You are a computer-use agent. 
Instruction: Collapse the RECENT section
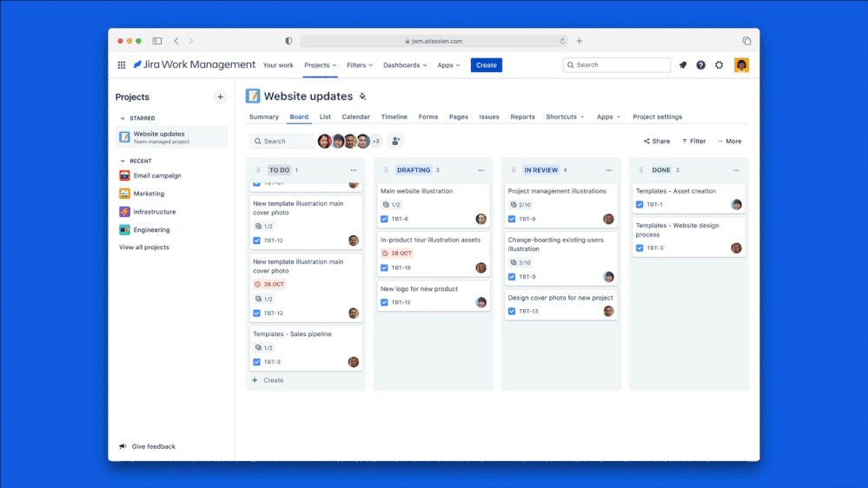[x=123, y=161]
